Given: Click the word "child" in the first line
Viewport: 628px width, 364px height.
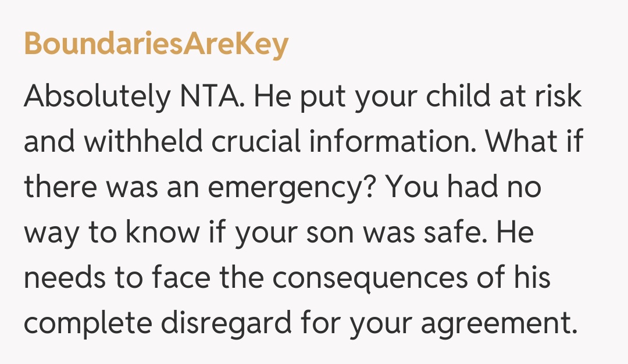Looking at the screenshot, I should (454, 97).
